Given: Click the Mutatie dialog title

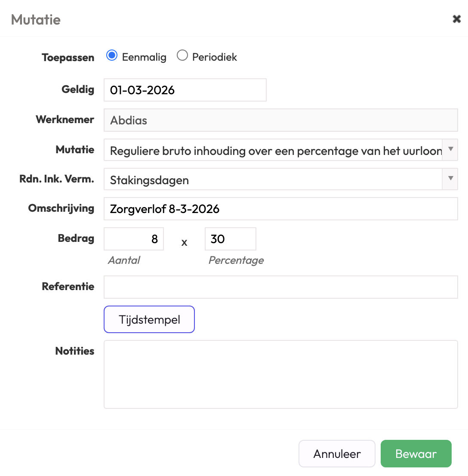Looking at the screenshot, I should [x=36, y=20].
